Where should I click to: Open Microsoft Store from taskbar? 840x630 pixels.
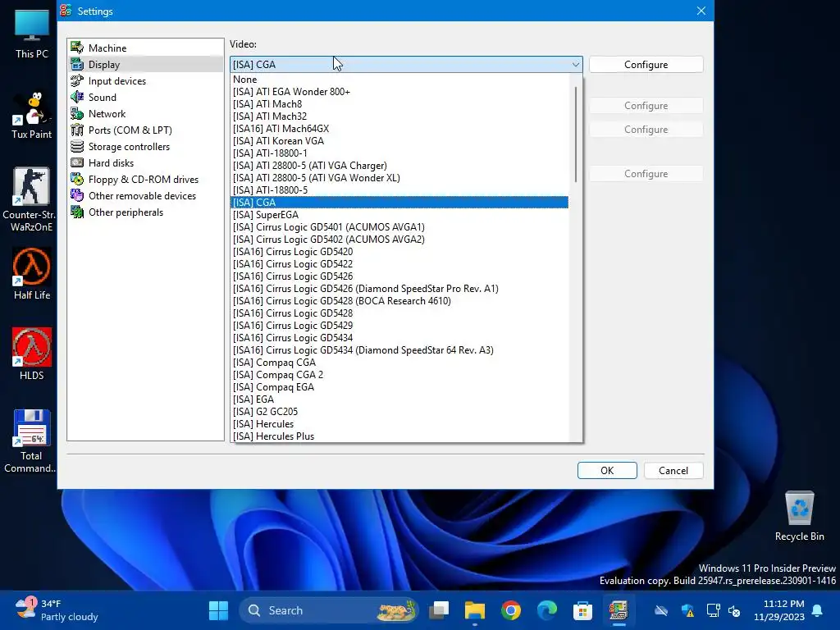tap(582, 610)
